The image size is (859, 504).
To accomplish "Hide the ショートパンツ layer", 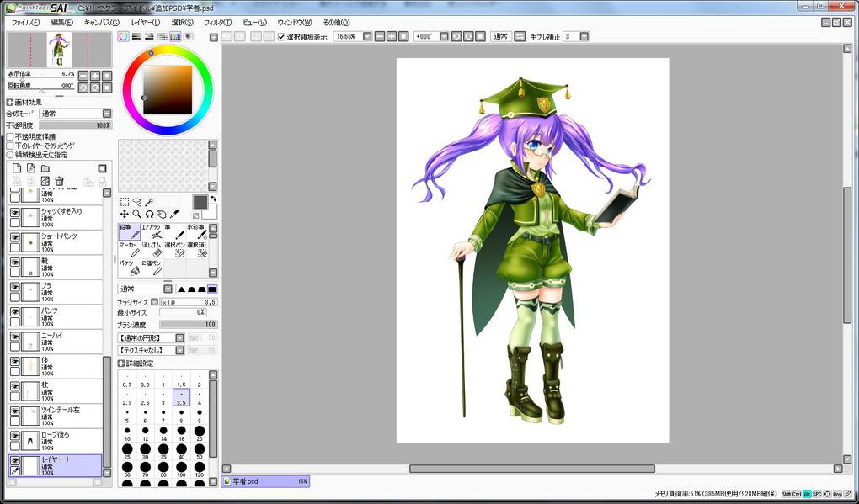I will coord(15,237).
